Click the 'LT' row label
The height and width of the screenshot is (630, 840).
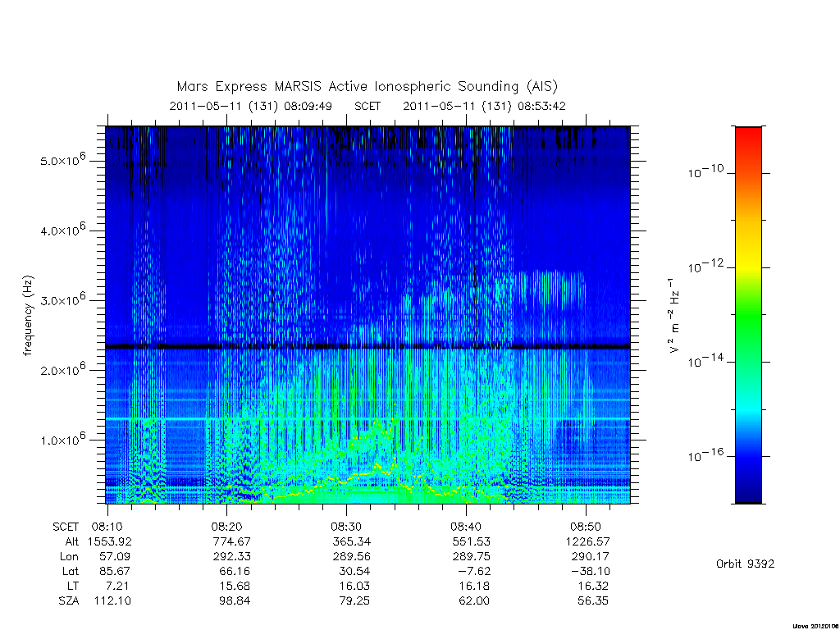point(73,586)
